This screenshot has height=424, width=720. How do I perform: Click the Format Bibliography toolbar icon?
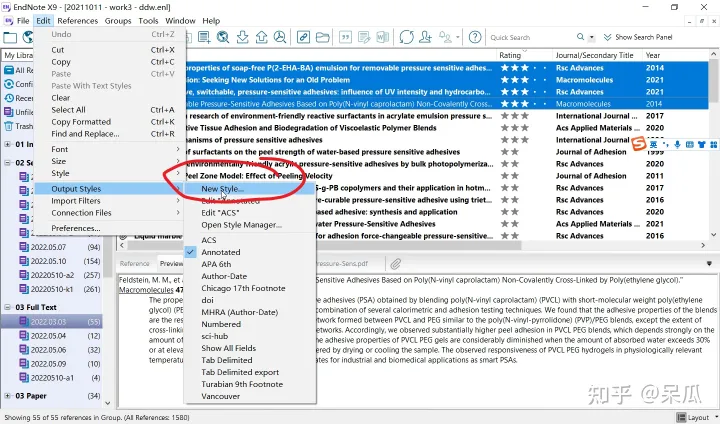tap(364, 37)
